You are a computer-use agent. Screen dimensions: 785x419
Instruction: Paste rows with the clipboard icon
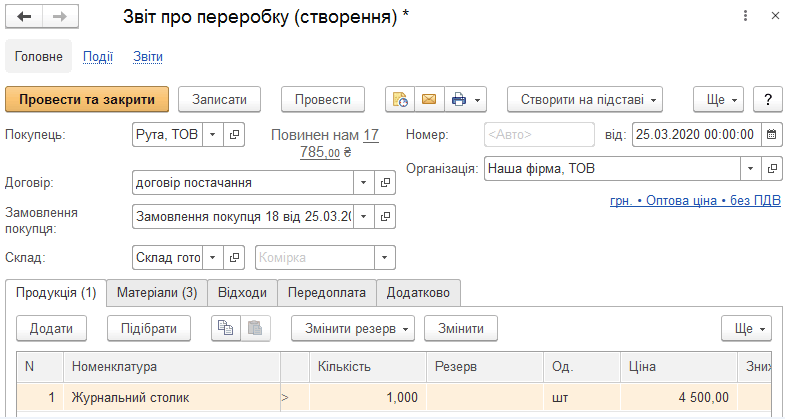(x=255, y=328)
